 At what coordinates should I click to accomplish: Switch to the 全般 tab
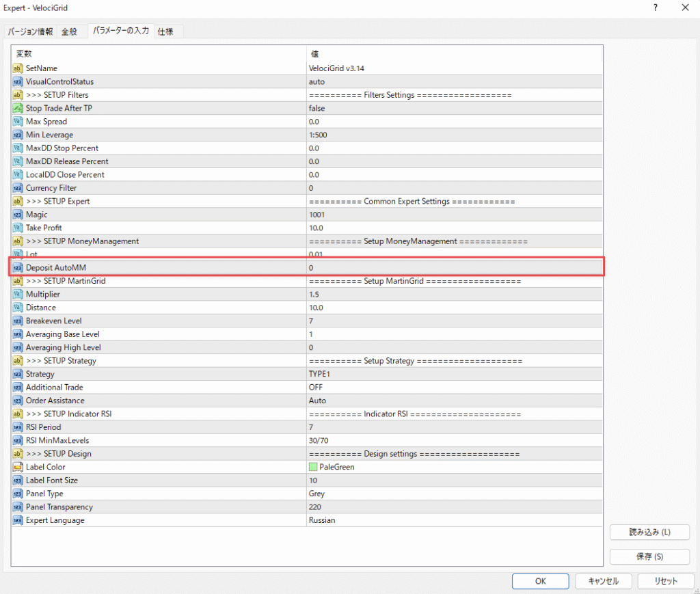(x=69, y=31)
